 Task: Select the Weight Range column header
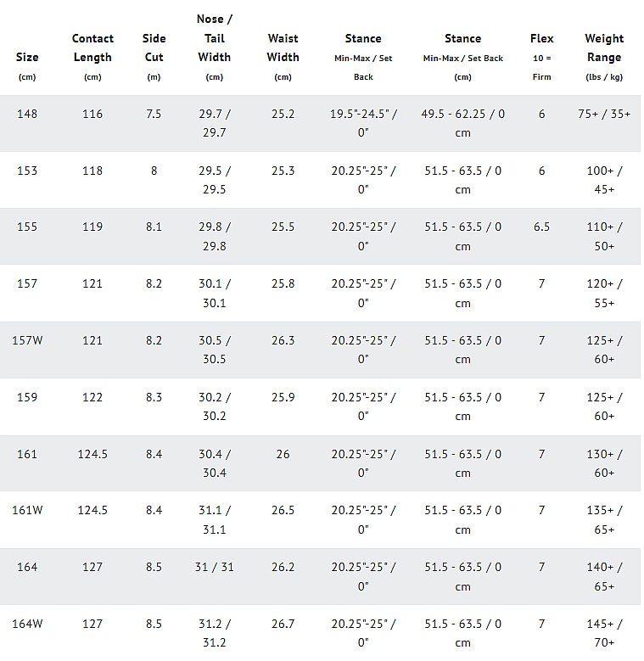(604, 48)
